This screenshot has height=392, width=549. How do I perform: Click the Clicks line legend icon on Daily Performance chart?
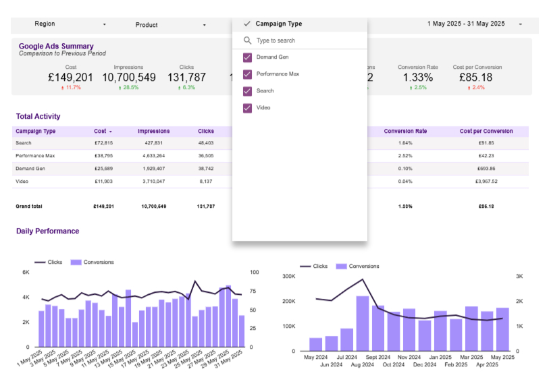coord(42,262)
